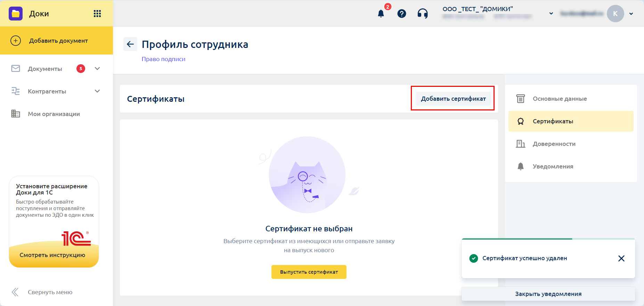Expand the Документы menu chevron
Screen dimensions: 644x306
97,68
